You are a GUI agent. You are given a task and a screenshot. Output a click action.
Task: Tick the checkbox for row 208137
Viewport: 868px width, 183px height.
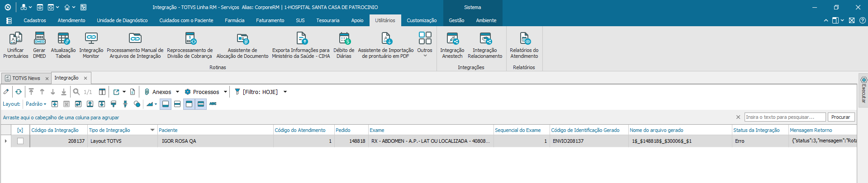[x=20, y=141]
